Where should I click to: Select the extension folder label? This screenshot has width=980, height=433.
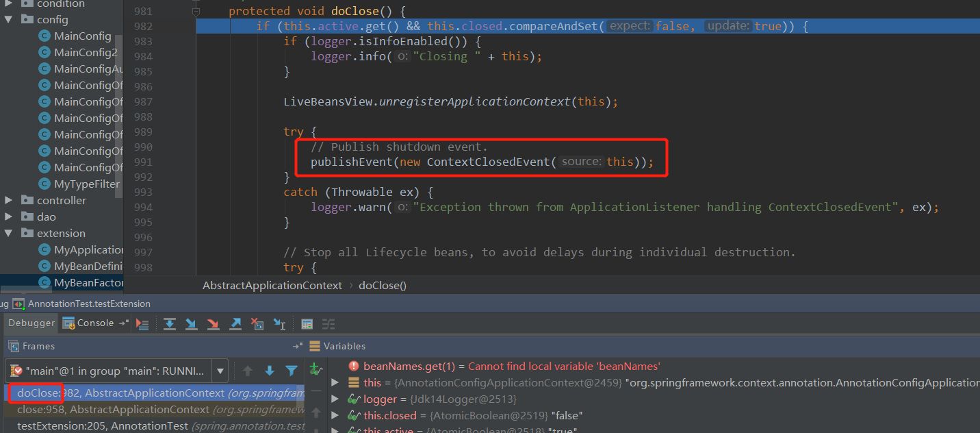[x=61, y=233]
